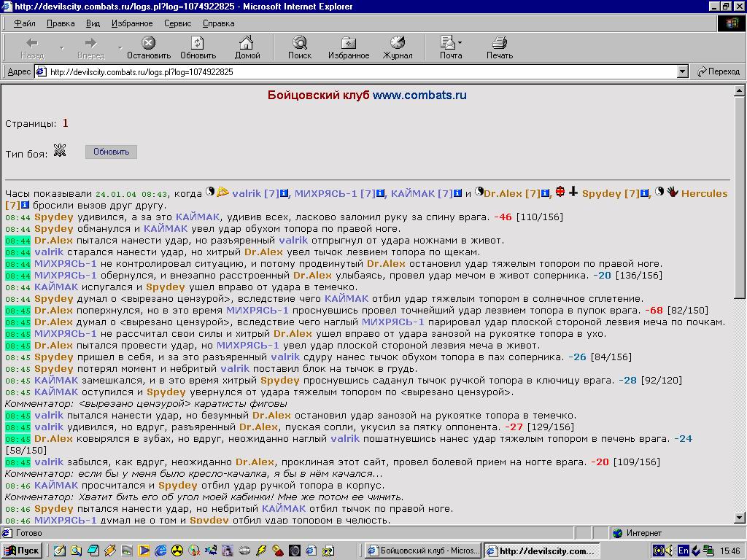Open the Избранное menu in the menu bar

(x=132, y=23)
